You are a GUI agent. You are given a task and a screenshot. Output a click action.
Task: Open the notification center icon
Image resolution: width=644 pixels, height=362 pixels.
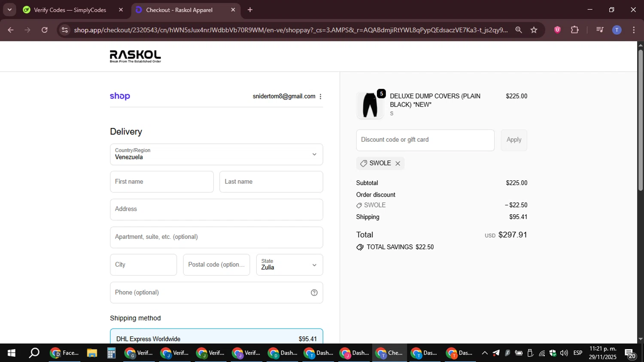630,354
